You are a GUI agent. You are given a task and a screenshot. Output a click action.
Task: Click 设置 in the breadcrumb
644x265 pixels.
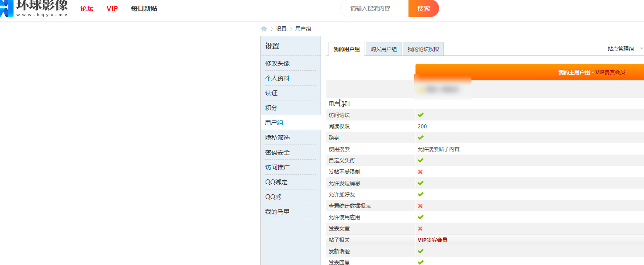point(281,29)
